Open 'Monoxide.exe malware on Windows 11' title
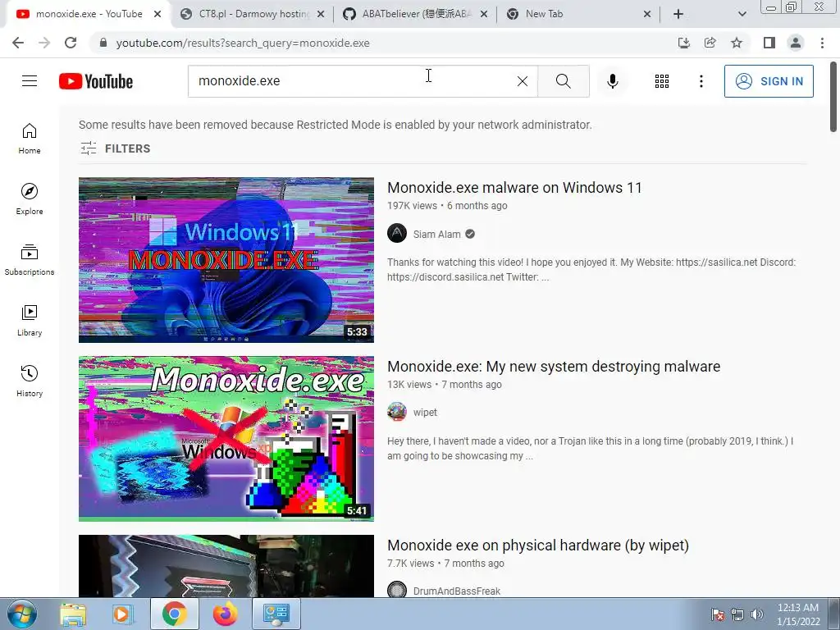Screen dimensions: 840x630 [514, 188]
